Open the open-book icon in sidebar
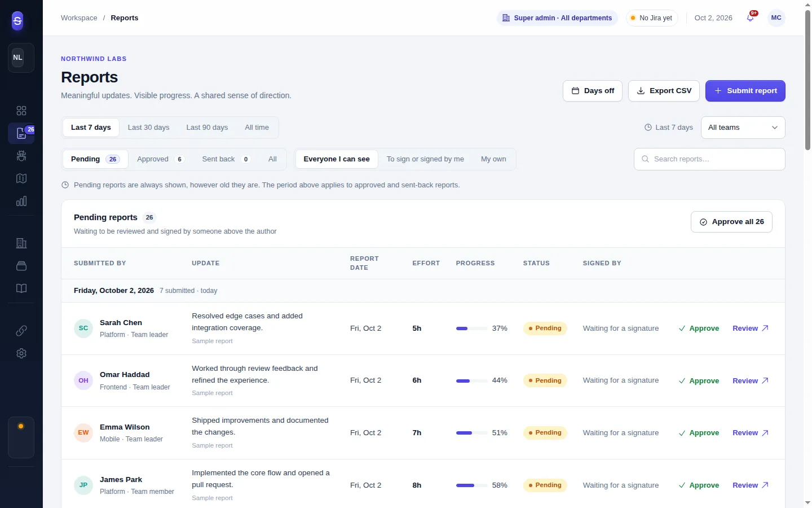The width and height of the screenshot is (812, 508). pyautogui.click(x=21, y=288)
